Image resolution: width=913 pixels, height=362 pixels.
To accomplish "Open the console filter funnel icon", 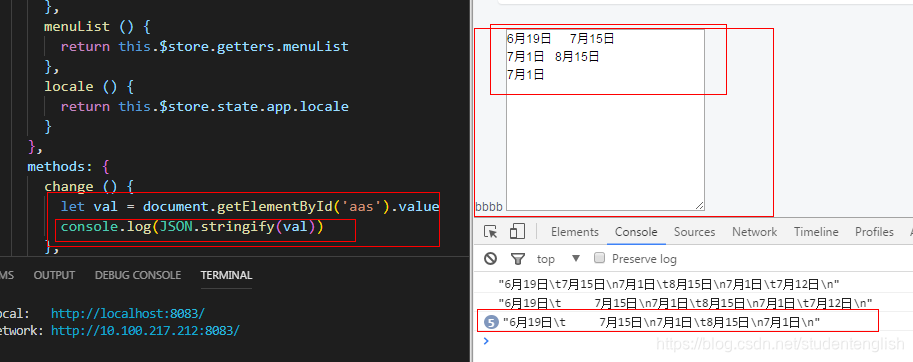I will (x=518, y=258).
